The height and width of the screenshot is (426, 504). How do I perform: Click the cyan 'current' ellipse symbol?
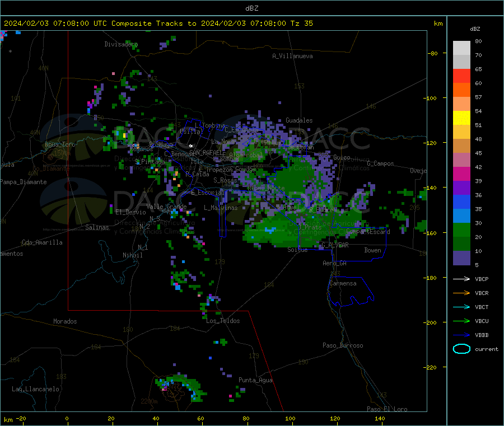461,349
